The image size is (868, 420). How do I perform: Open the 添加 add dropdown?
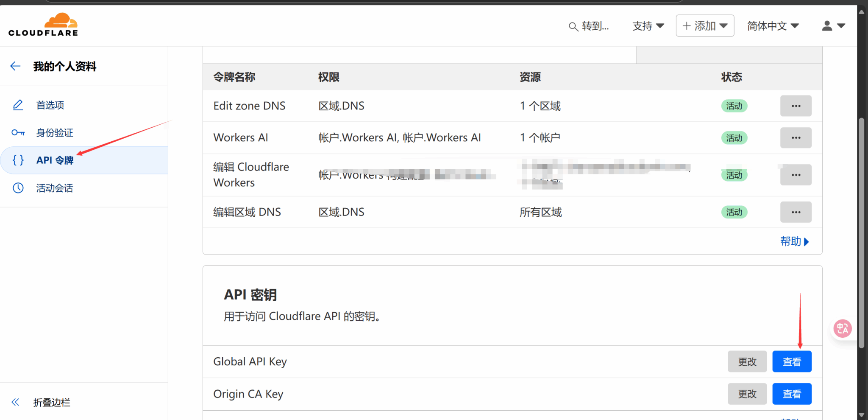click(x=705, y=26)
